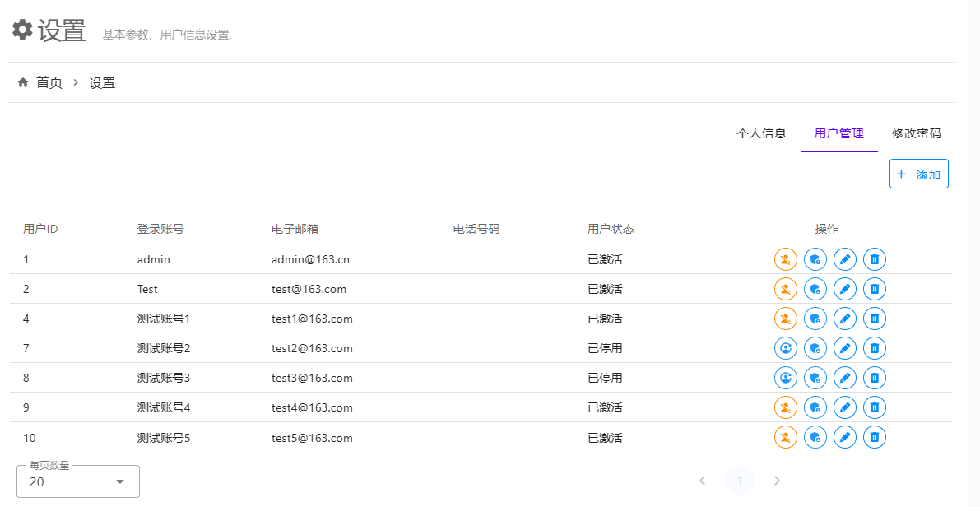Switch to the 个人信息 tab

[x=761, y=133]
